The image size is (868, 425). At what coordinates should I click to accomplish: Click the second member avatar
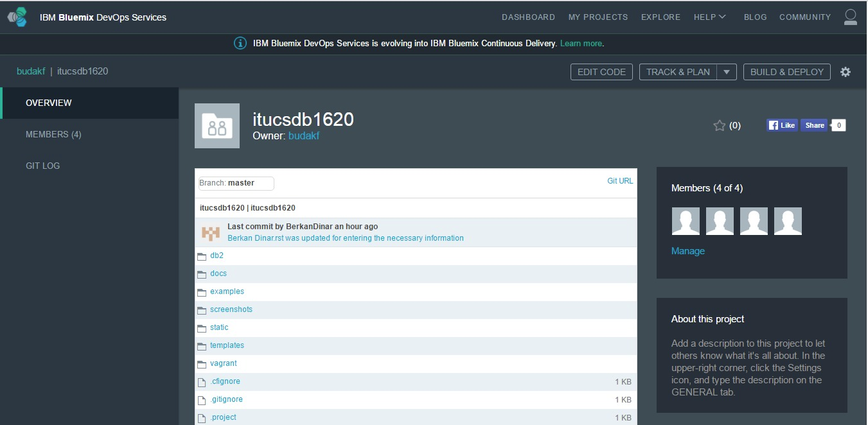(720, 221)
